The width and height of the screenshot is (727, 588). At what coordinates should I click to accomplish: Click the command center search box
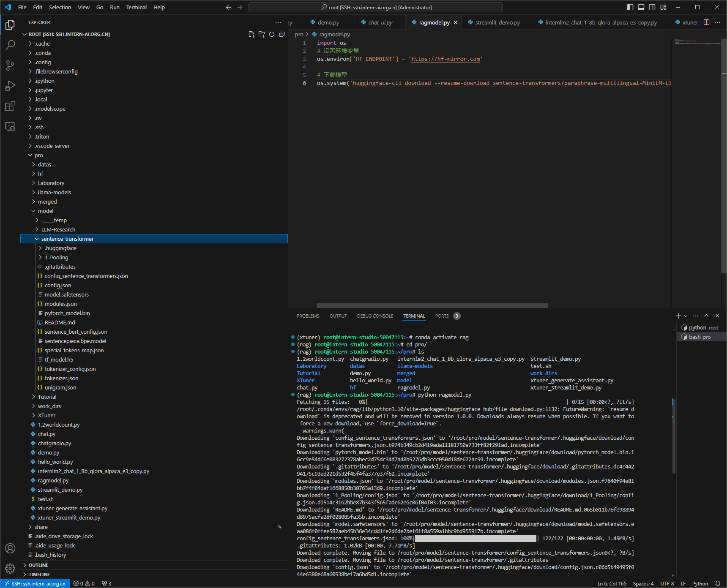click(x=376, y=7)
